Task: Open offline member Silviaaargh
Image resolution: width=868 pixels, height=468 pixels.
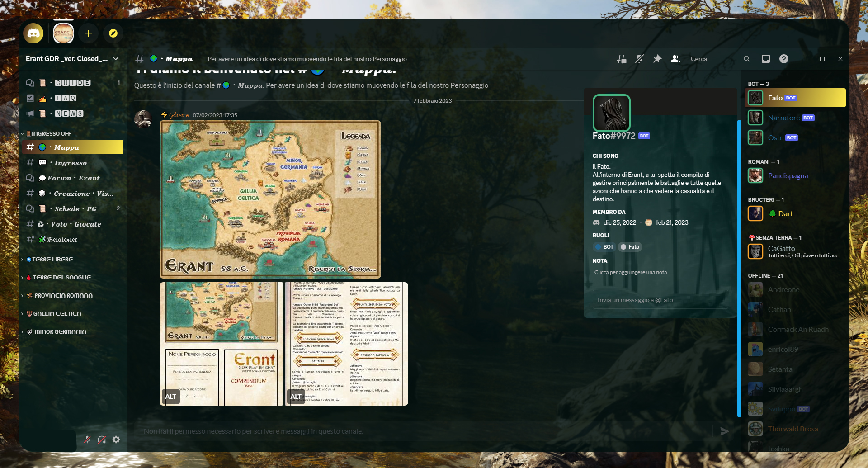Action: coord(795,389)
